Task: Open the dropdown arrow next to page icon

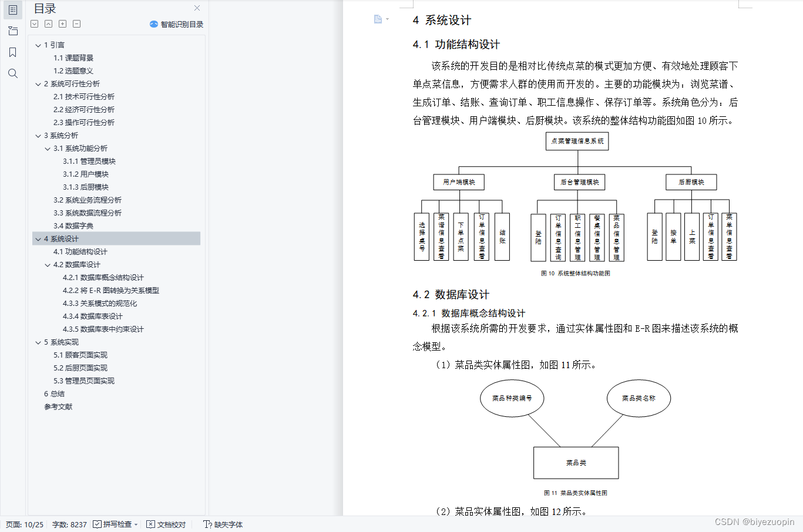Action: pos(387,19)
